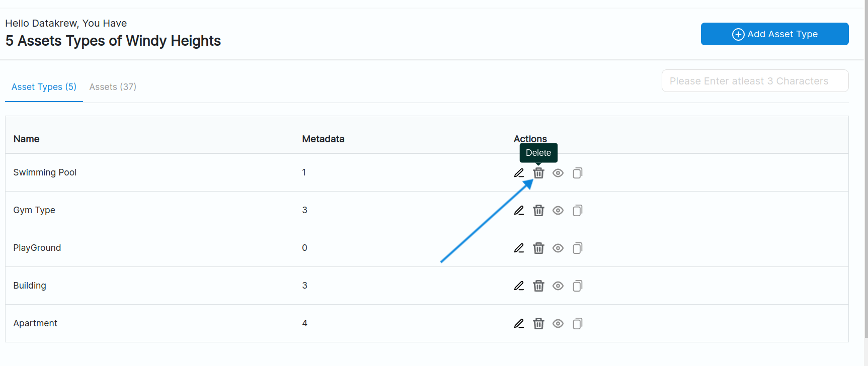Delete the PlayGround asset type
Screen dimensions: 868x366
pyautogui.click(x=538, y=248)
